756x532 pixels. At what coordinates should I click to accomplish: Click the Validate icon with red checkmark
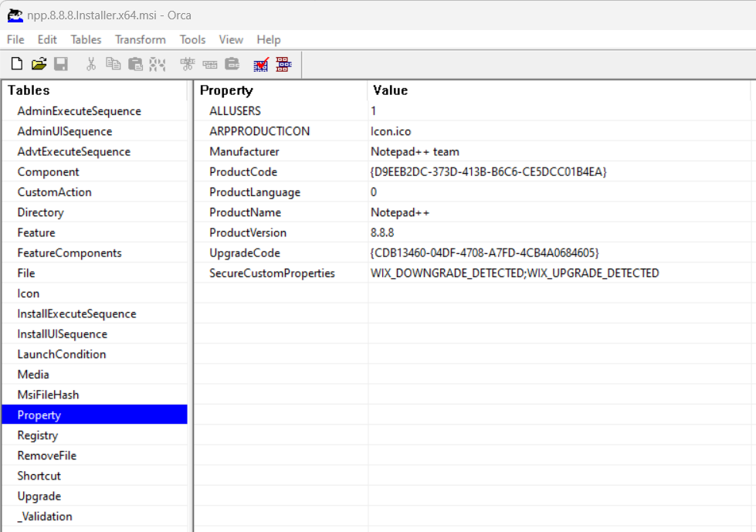coord(260,64)
